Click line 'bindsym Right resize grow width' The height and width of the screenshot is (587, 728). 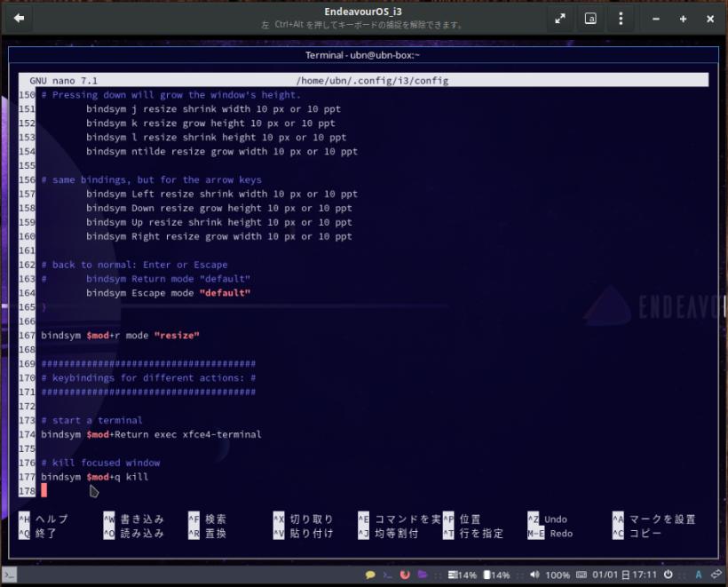[x=219, y=236]
